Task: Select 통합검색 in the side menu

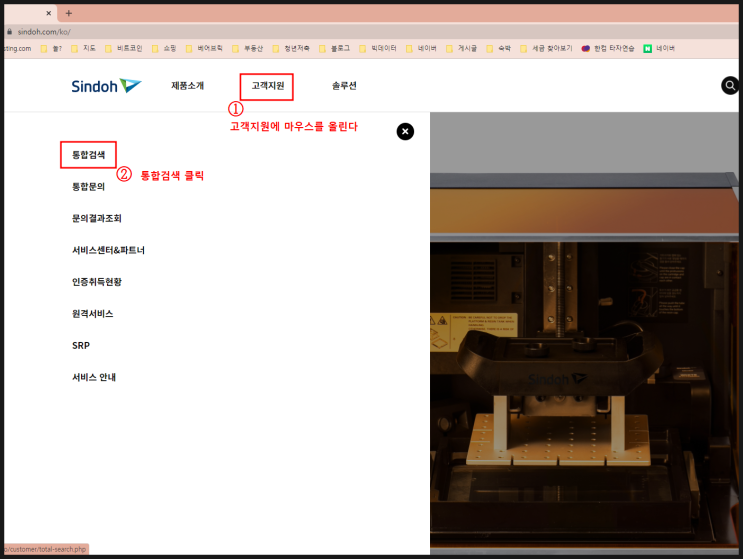Action: [x=89, y=155]
